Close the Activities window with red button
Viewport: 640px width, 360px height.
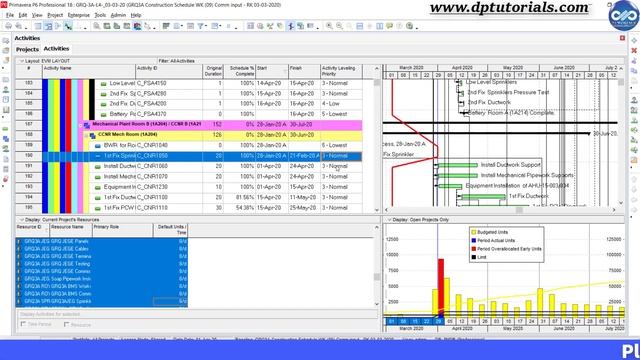tap(622, 38)
